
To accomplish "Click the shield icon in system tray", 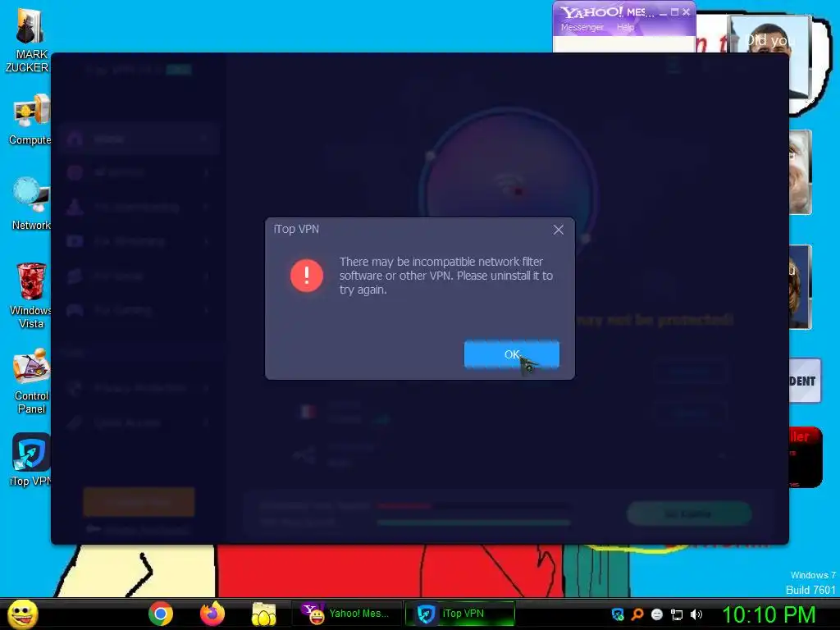I will coord(618,614).
